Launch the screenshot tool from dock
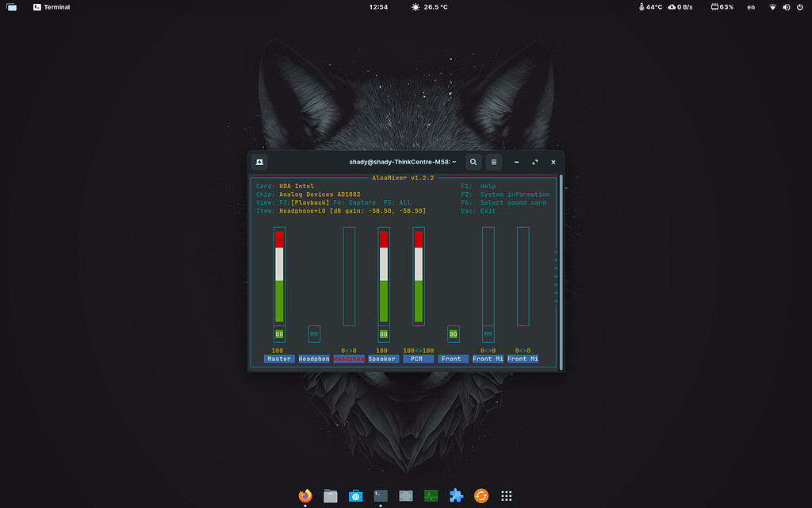The height and width of the screenshot is (508, 812). pyautogui.click(x=406, y=495)
